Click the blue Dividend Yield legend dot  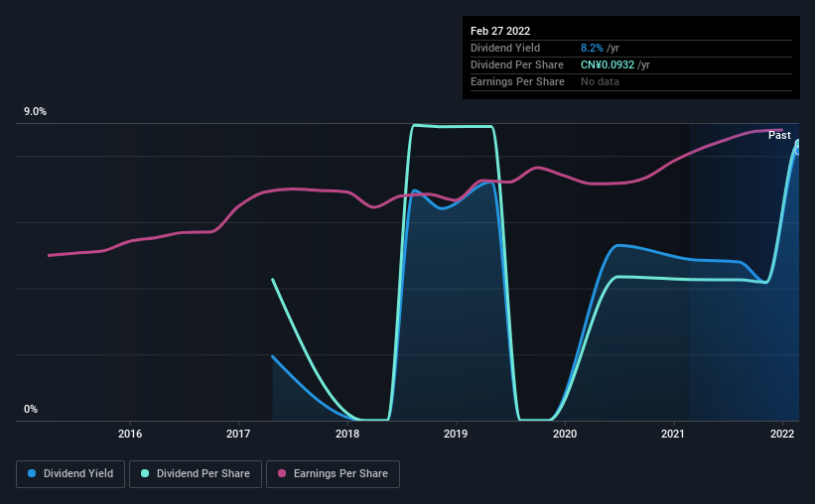32,473
